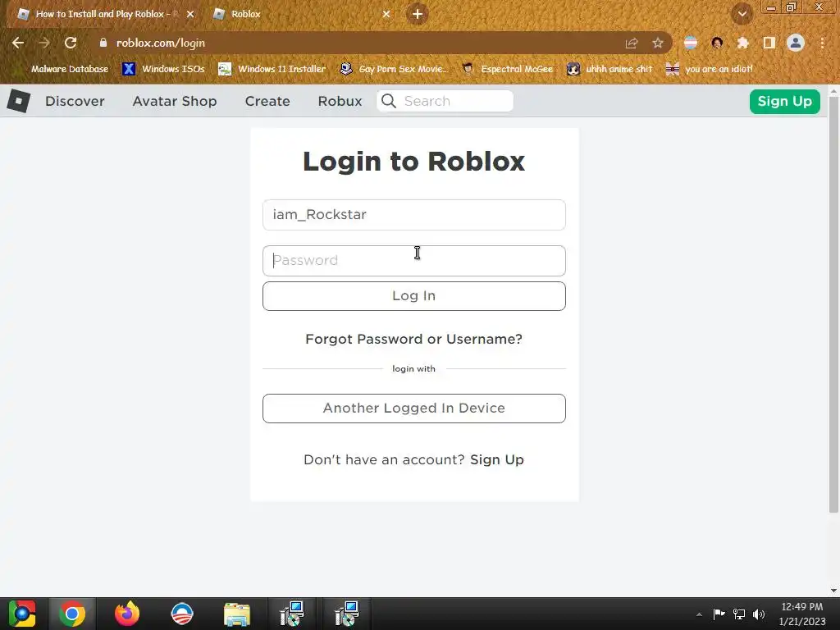Click the address bar URL roblox.com/login
This screenshot has width=840, height=630.
pyautogui.click(x=161, y=43)
